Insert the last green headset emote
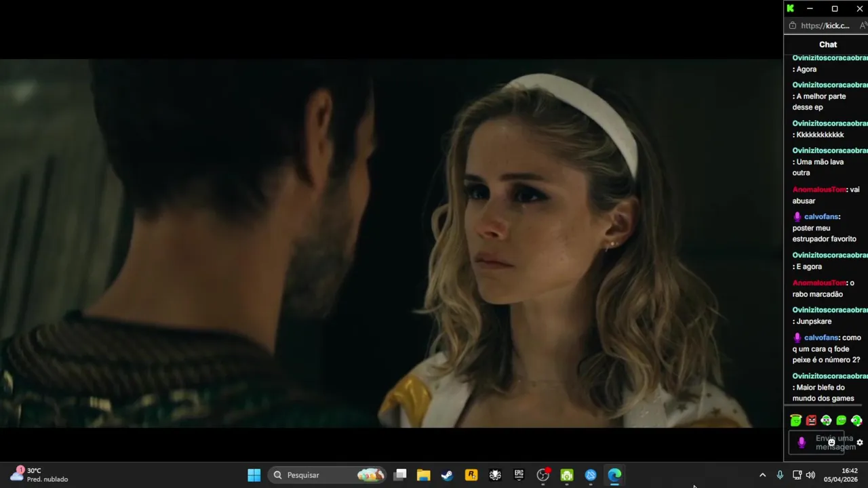Image resolution: width=868 pixels, height=488 pixels. pyautogui.click(x=856, y=421)
